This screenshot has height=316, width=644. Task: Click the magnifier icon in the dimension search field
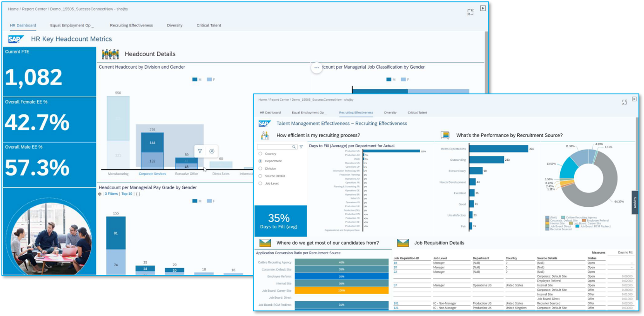tap(294, 146)
